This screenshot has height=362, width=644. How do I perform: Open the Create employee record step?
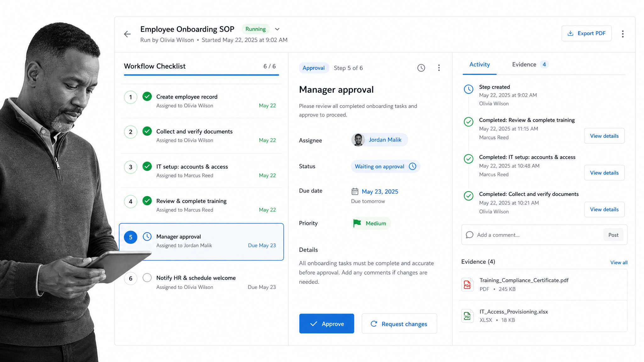click(201, 101)
